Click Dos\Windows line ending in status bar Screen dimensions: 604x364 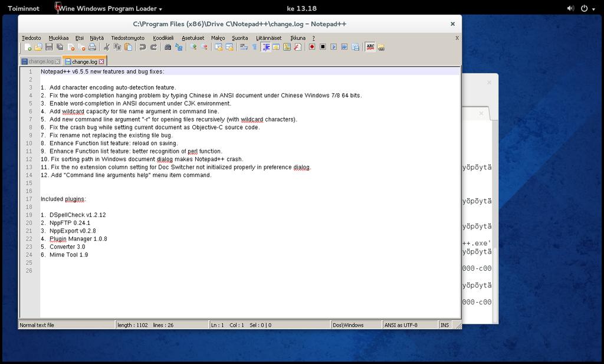[x=356, y=325]
